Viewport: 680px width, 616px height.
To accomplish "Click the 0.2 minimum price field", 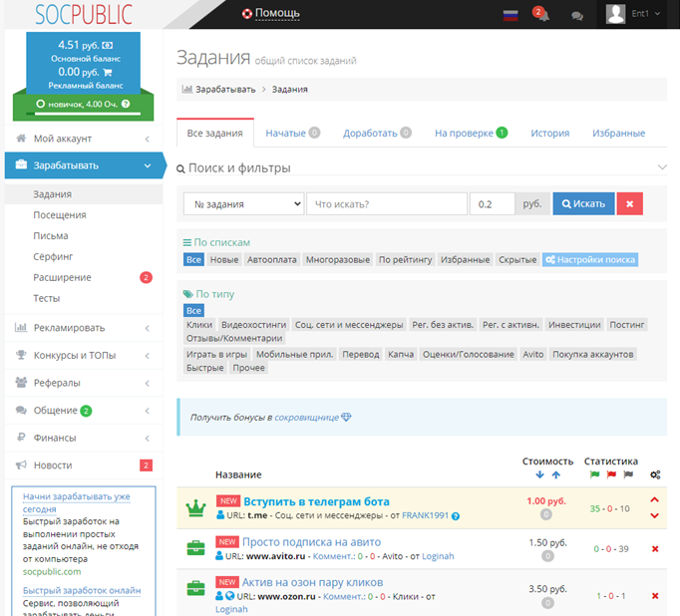I will [x=493, y=203].
